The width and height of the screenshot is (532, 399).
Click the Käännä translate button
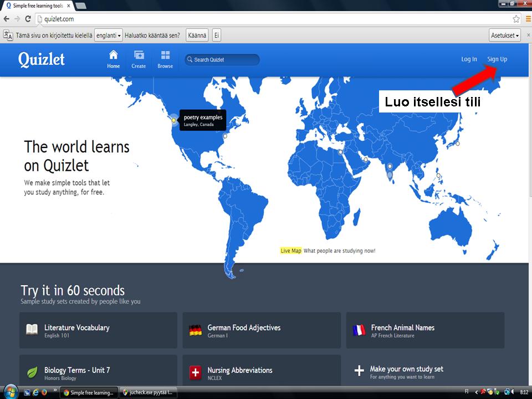197,35
